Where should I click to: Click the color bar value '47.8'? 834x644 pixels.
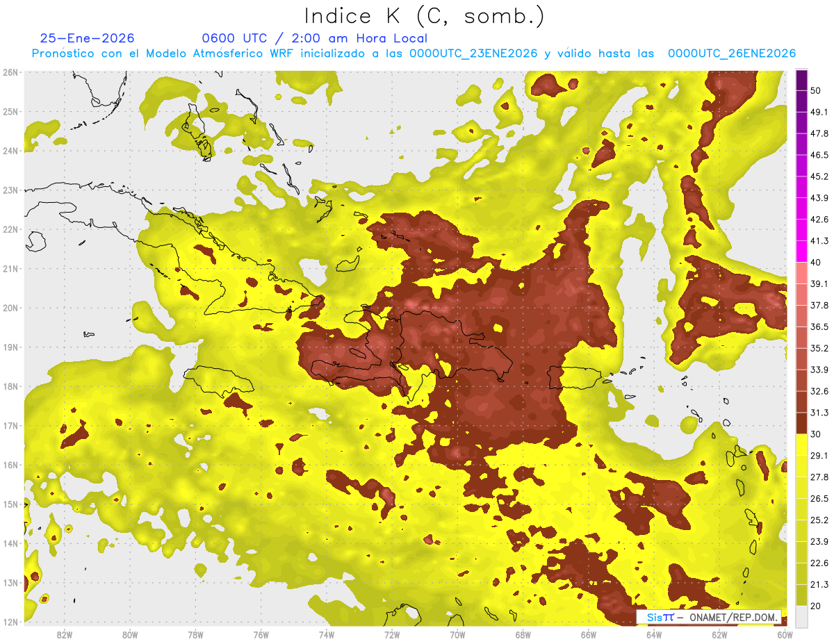click(819, 133)
